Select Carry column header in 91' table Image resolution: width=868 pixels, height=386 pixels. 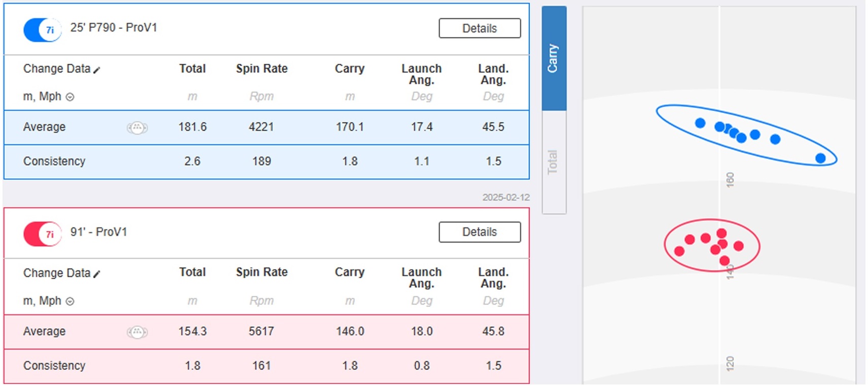point(350,272)
